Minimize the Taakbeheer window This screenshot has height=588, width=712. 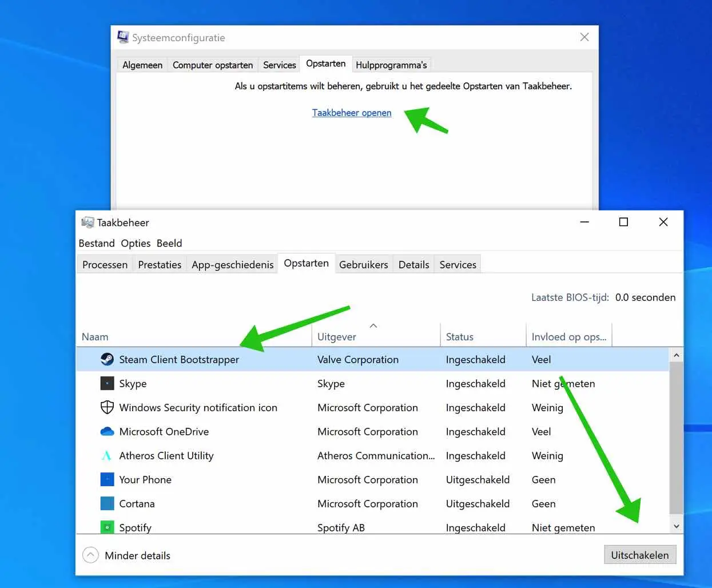(x=584, y=222)
